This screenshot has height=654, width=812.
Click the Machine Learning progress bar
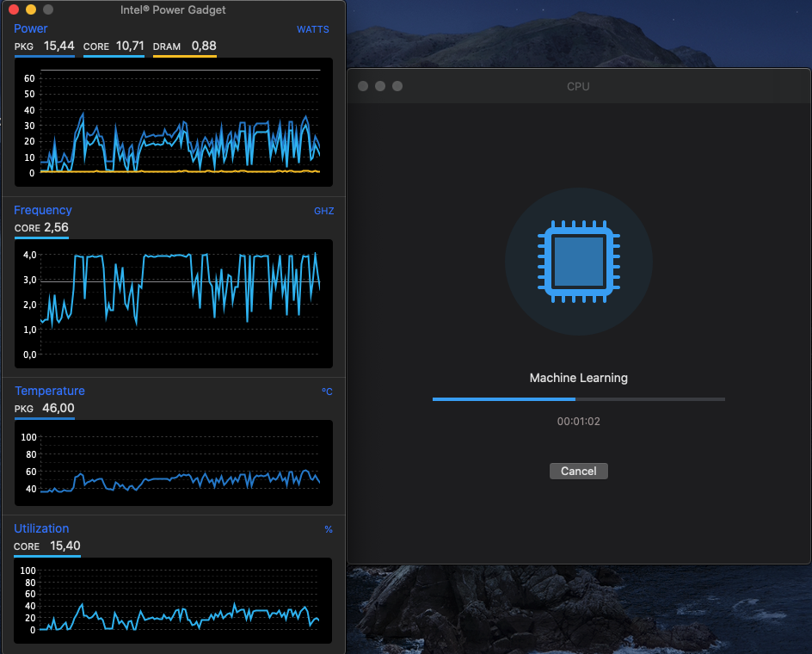click(x=578, y=399)
